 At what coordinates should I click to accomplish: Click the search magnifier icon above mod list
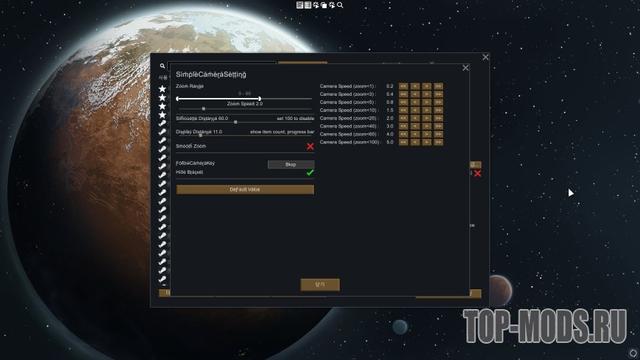coord(162,66)
